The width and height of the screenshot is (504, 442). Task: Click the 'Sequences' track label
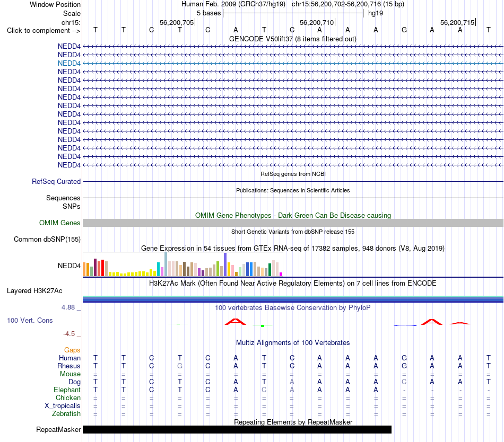click(x=63, y=198)
